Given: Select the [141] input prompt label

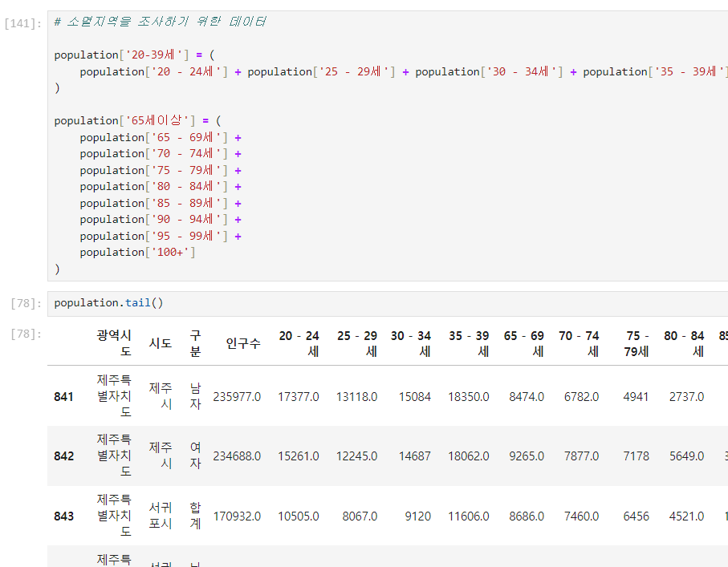Looking at the screenshot, I should (22, 23).
